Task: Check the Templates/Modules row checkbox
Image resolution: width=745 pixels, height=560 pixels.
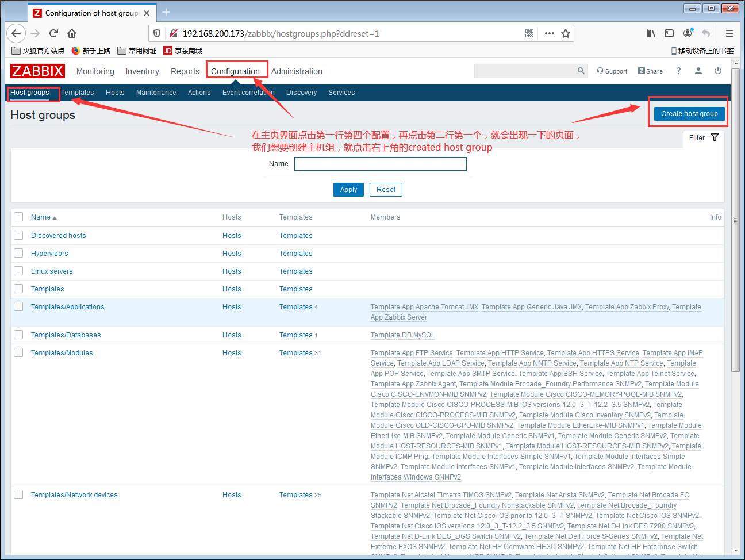Action: click(x=18, y=352)
